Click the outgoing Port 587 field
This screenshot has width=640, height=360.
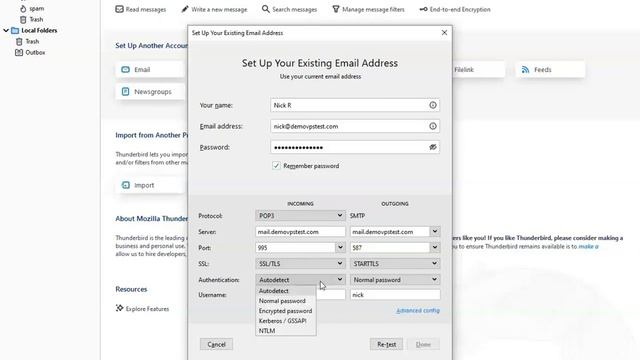coord(390,247)
